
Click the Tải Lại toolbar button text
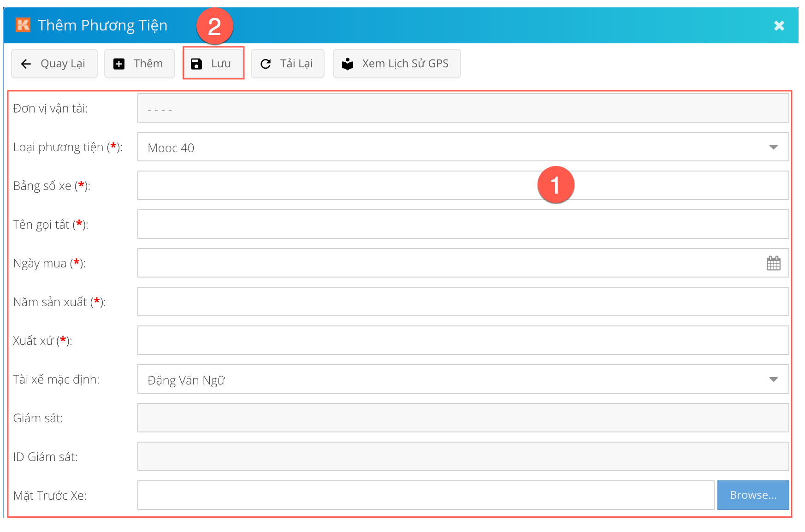[x=296, y=64]
